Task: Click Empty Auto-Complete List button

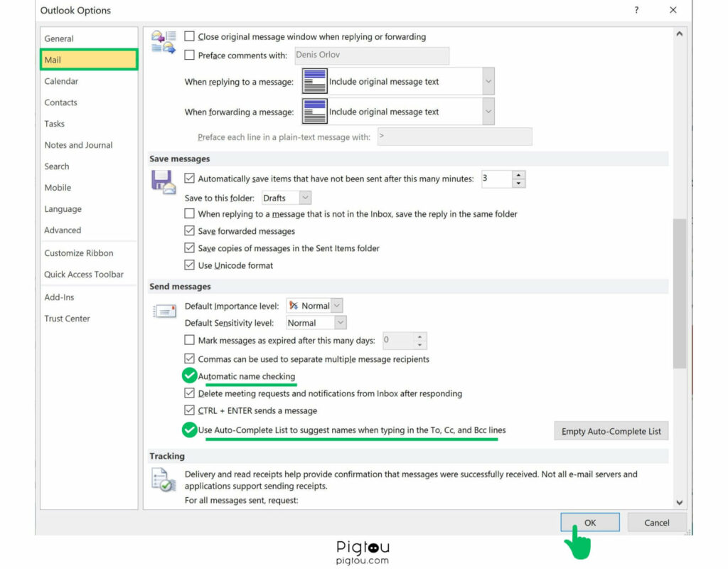Action: 611,431
